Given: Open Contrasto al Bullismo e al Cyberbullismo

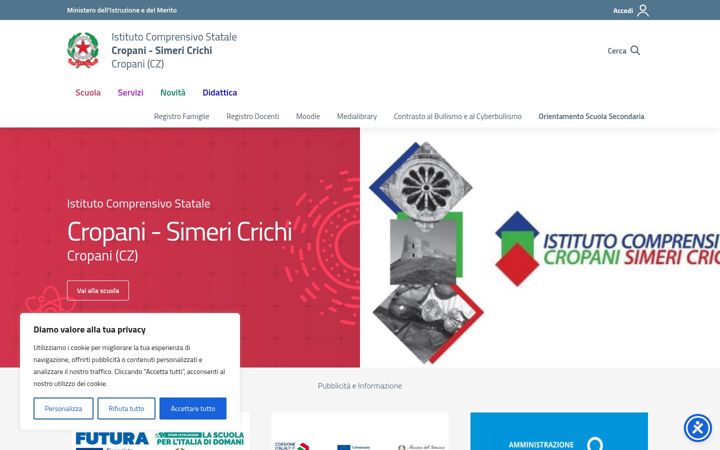Looking at the screenshot, I should click(x=457, y=117).
